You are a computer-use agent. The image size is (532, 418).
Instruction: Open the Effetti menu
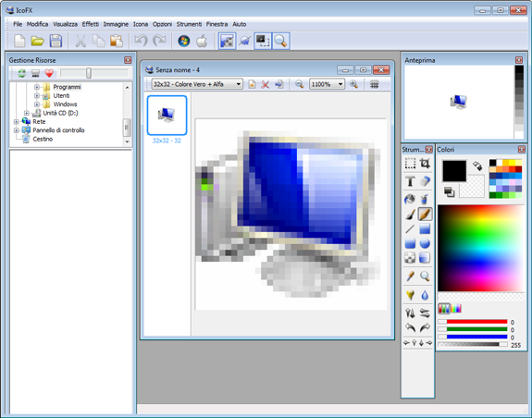91,24
